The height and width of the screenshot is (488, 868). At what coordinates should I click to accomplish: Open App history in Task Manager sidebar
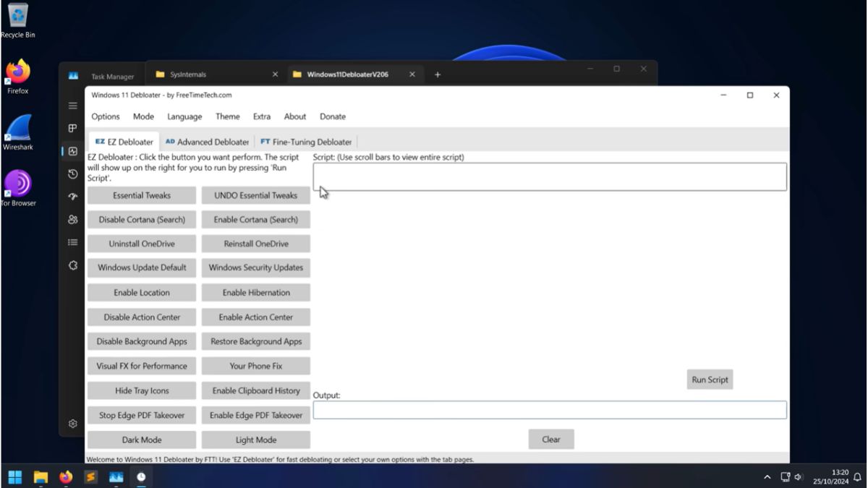click(x=72, y=174)
